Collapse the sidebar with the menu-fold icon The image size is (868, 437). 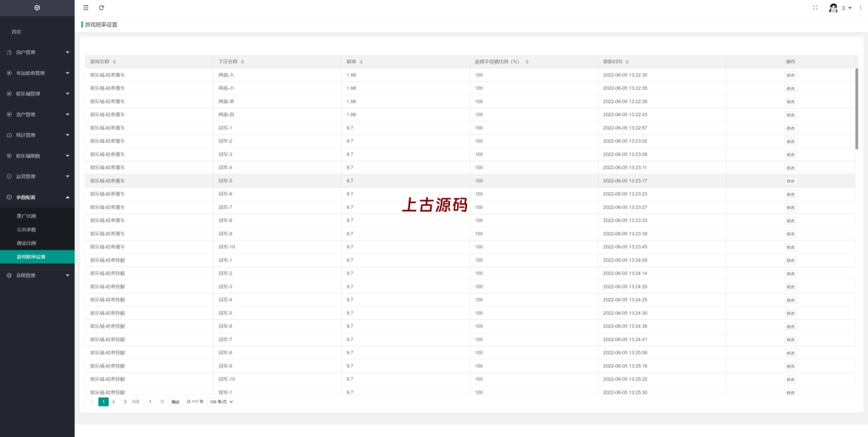(x=86, y=8)
